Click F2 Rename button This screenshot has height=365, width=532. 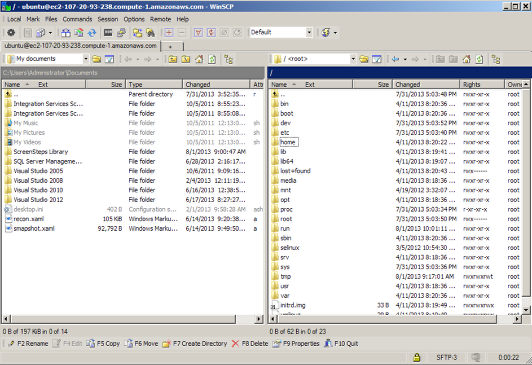(28, 344)
